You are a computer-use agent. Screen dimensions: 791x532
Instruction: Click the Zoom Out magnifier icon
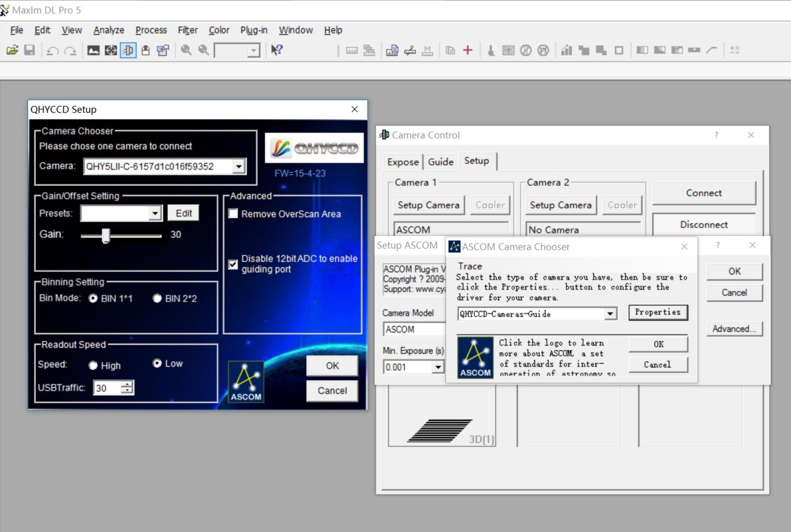[x=203, y=50]
